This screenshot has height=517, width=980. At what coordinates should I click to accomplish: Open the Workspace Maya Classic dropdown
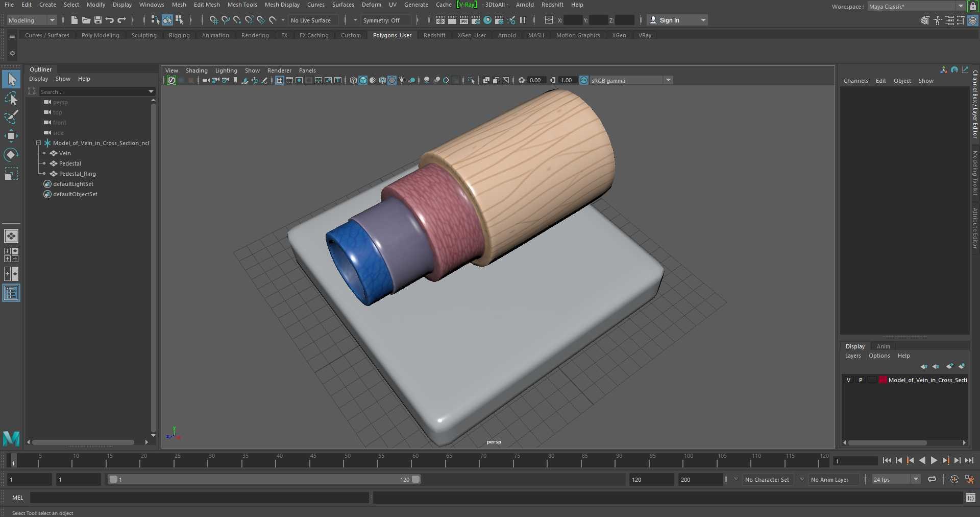point(916,7)
